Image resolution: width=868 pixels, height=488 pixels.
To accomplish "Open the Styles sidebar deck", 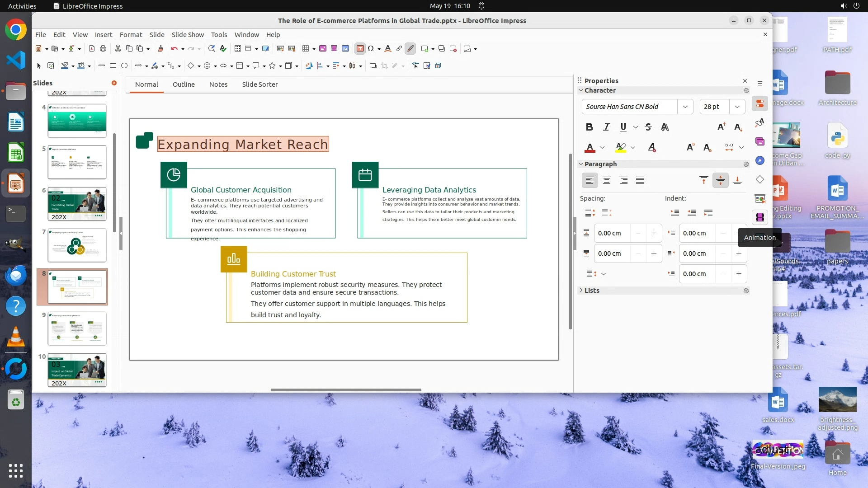I will coord(759,123).
